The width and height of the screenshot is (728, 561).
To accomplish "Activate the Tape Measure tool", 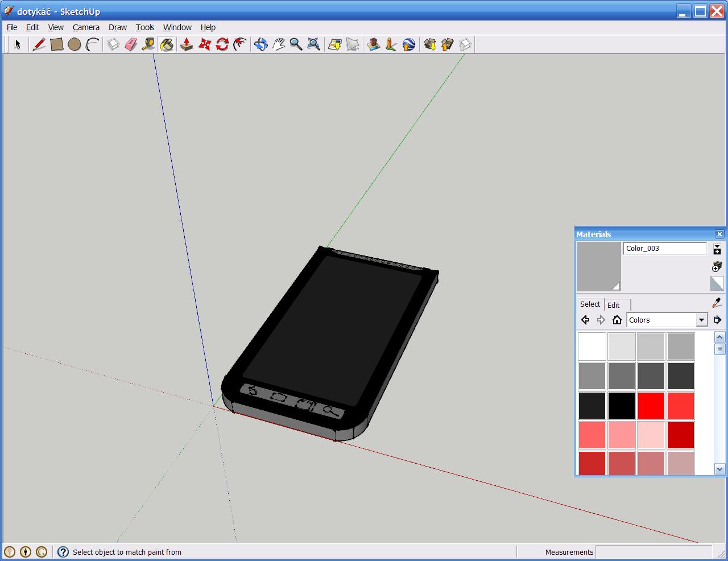I will click(x=148, y=44).
